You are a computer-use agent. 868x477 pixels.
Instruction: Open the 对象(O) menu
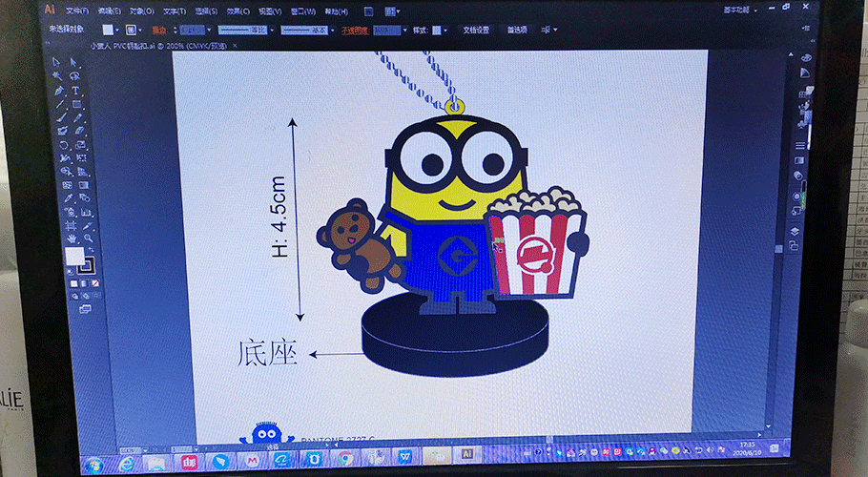click(x=142, y=11)
